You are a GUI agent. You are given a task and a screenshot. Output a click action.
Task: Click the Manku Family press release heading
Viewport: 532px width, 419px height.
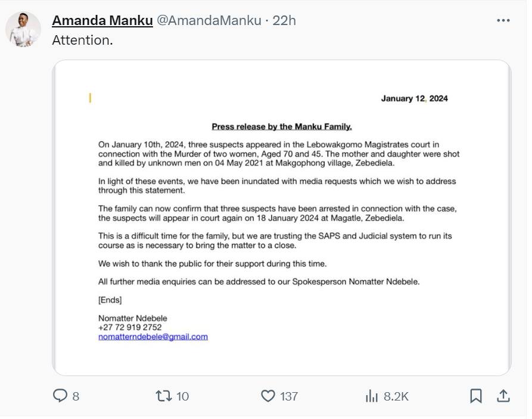pyautogui.click(x=282, y=126)
